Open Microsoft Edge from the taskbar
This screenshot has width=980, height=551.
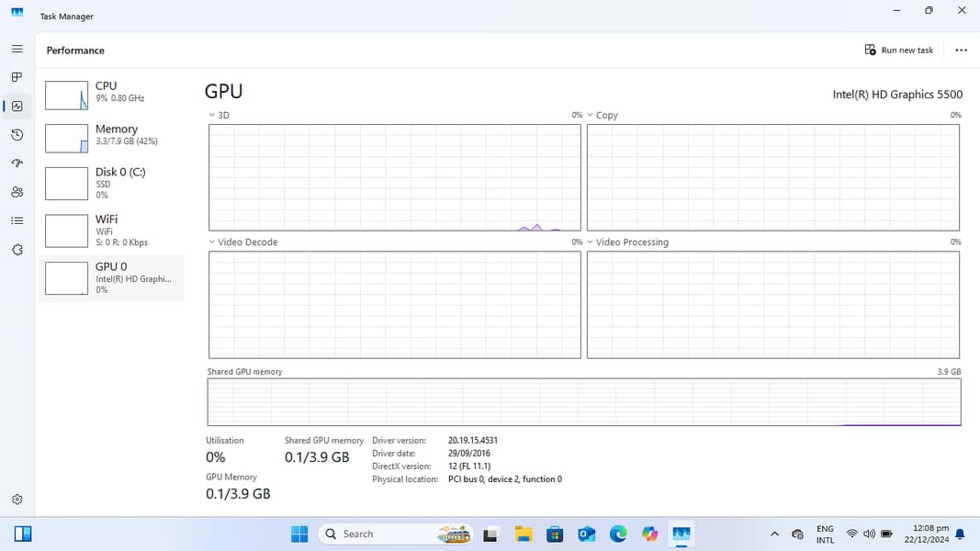pos(618,534)
